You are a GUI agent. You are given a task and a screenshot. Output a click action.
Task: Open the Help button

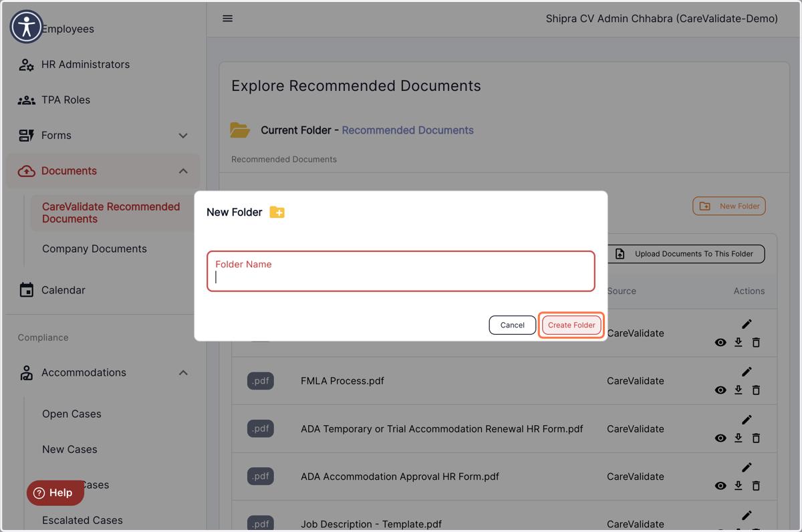click(55, 493)
